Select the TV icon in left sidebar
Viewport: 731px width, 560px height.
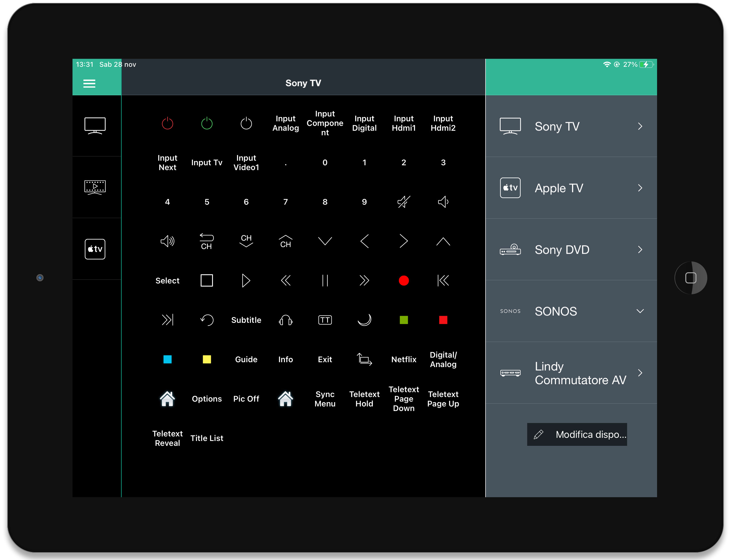click(x=95, y=126)
